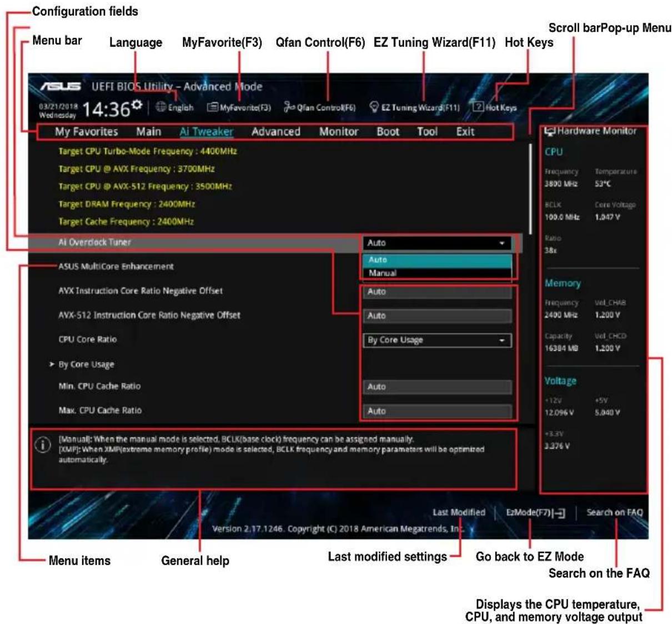Click Target Cache Frequency : 2400MHz
672x624 pixels.
tap(126, 222)
